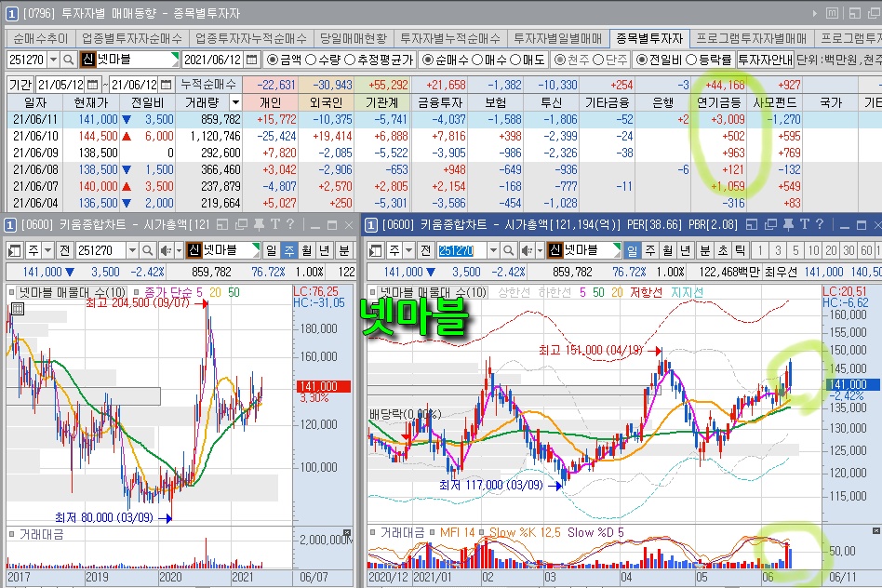Select 금액 radio option

click(273, 60)
